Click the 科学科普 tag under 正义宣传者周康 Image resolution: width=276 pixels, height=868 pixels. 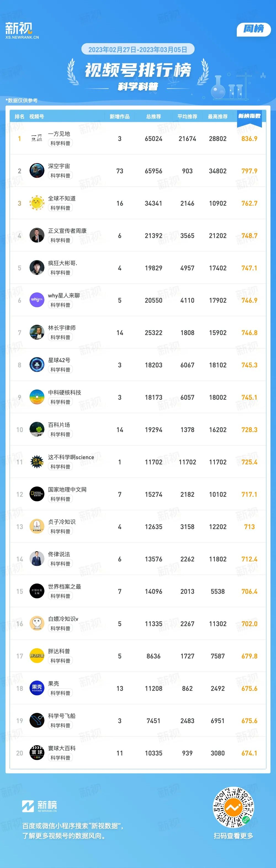tap(60, 240)
